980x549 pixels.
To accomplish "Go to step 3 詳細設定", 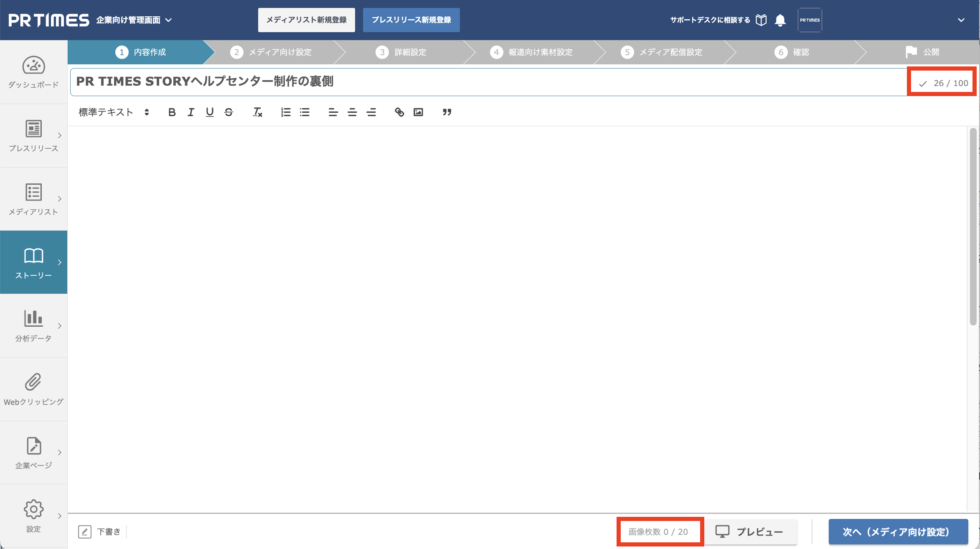I will [401, 52].
